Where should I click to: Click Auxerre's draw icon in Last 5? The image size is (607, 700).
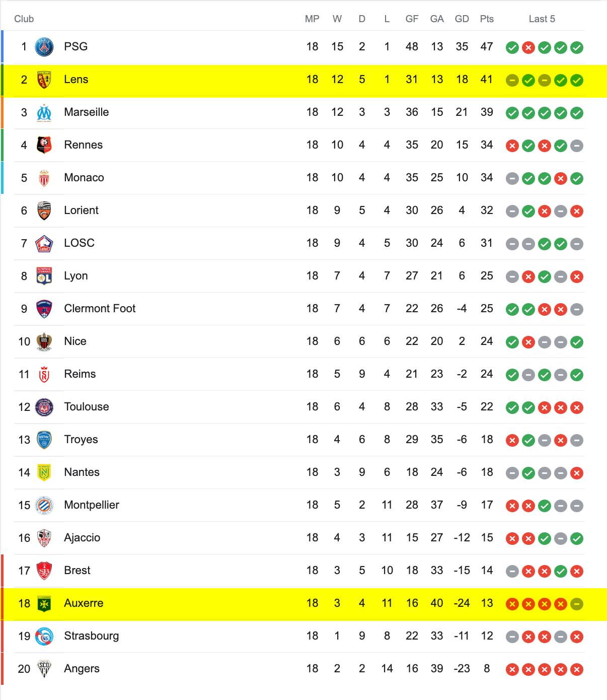coord(577,604)
